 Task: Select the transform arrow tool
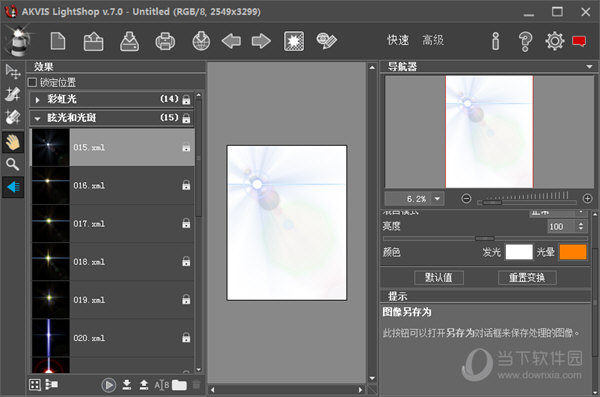(x=13, y=71)
